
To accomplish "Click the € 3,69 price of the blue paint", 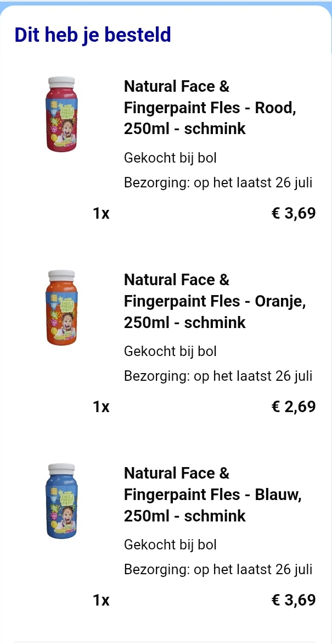I will click(x=294, y=600).
